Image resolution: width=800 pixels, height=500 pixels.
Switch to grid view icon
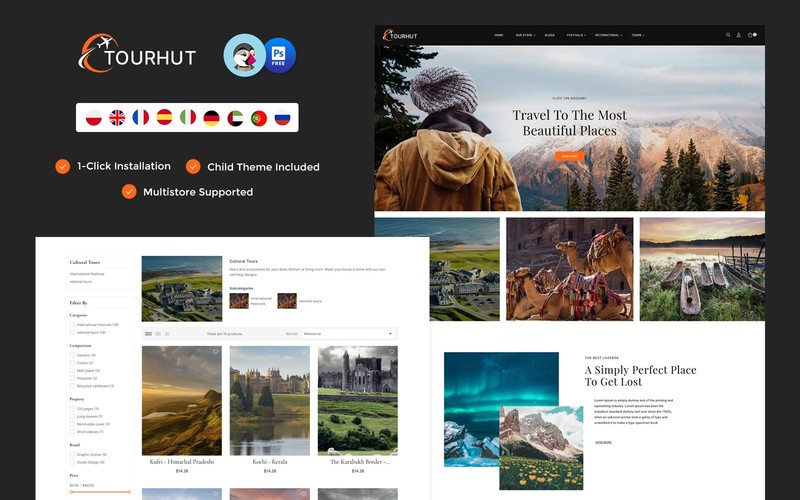[148, 334]
